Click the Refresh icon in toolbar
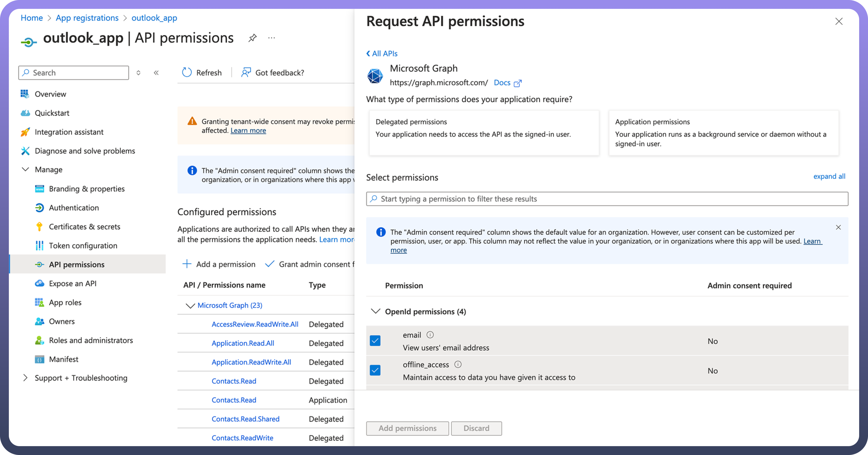The image size is (868, 455). point(187,72)
